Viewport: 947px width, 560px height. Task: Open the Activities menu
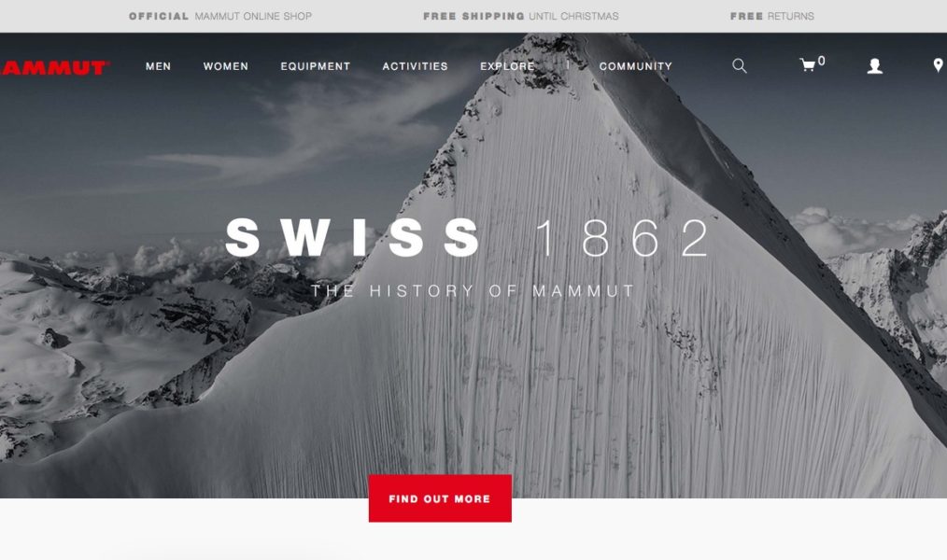[415, 66]
